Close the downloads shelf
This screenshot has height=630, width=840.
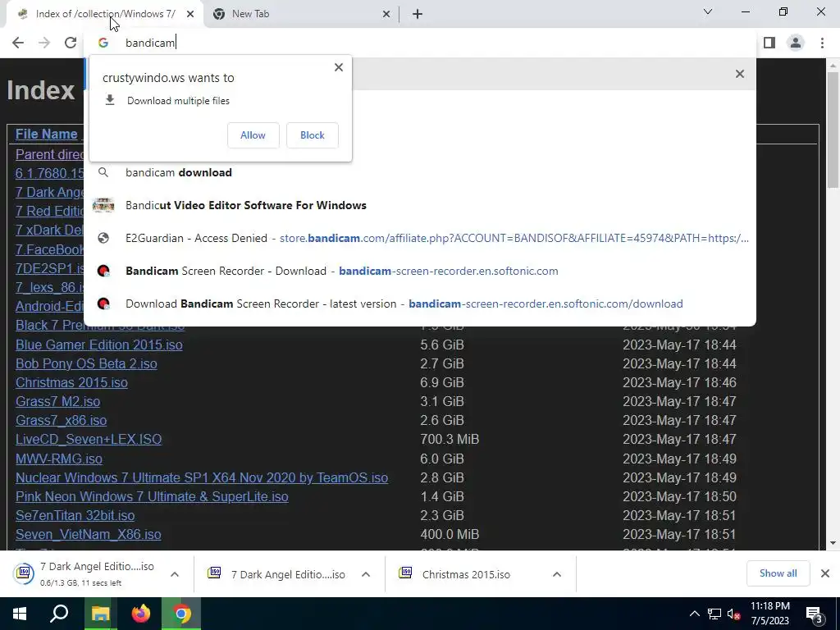click(825, 573)
